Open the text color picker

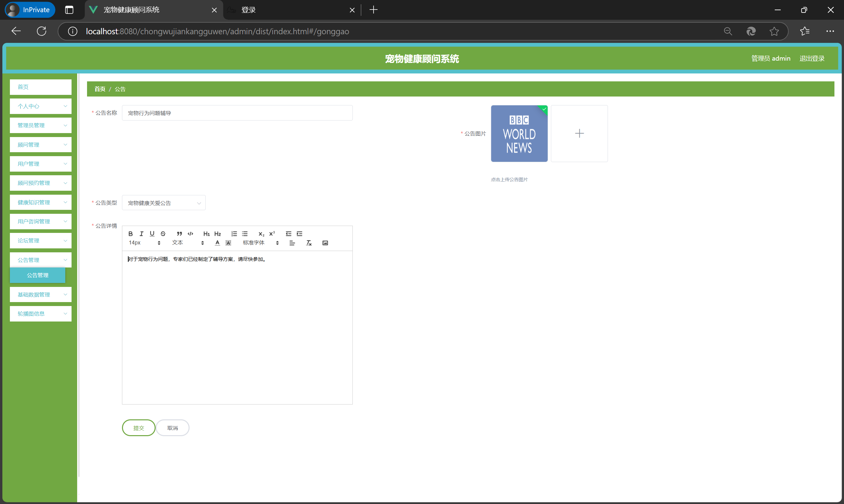[218, 243]
